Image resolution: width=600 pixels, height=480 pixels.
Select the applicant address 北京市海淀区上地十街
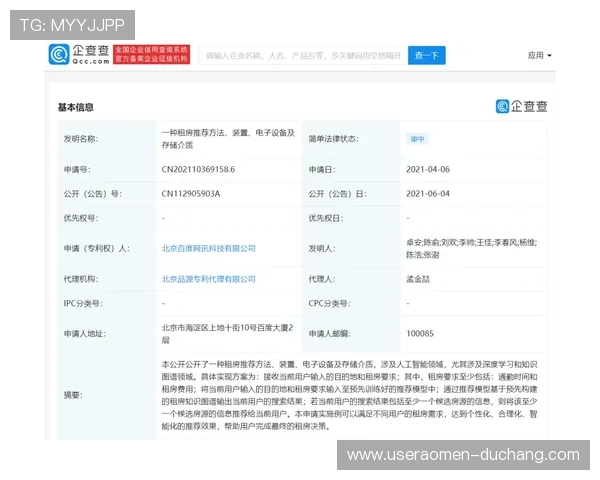[x=227, y=333]
